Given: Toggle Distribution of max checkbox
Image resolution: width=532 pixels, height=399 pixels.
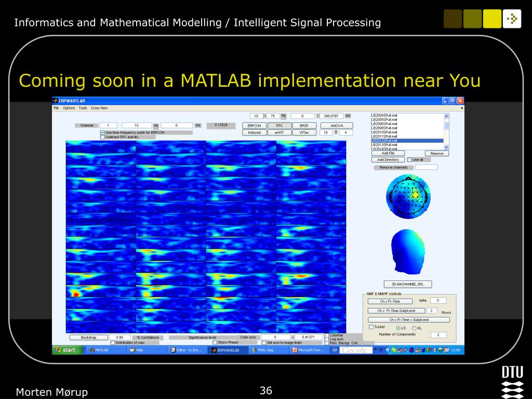Looking at the screenshot, I should 113,343.
